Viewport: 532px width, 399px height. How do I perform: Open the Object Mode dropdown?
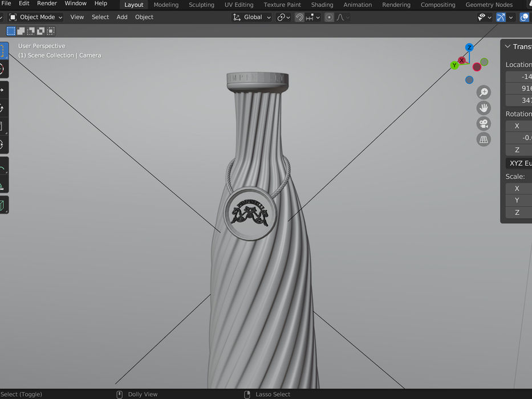pyautogui.click(x=35, y=17)
